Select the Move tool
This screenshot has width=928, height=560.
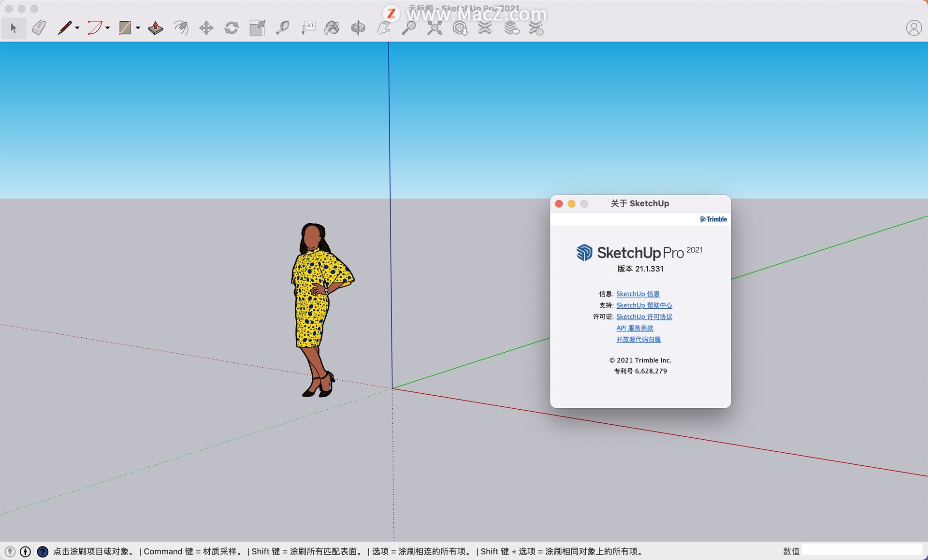(x=206, y=28)
